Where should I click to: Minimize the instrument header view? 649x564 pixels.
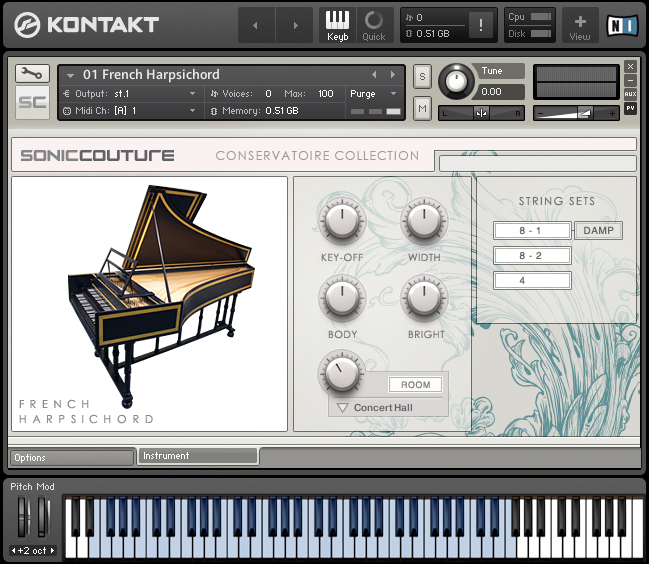pos(630,80)
